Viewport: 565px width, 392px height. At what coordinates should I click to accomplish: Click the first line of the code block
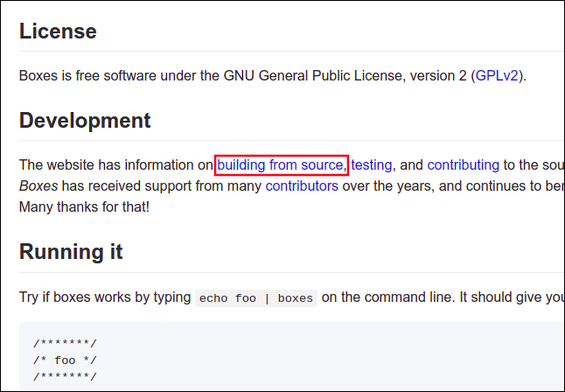[x=66, y=343]
